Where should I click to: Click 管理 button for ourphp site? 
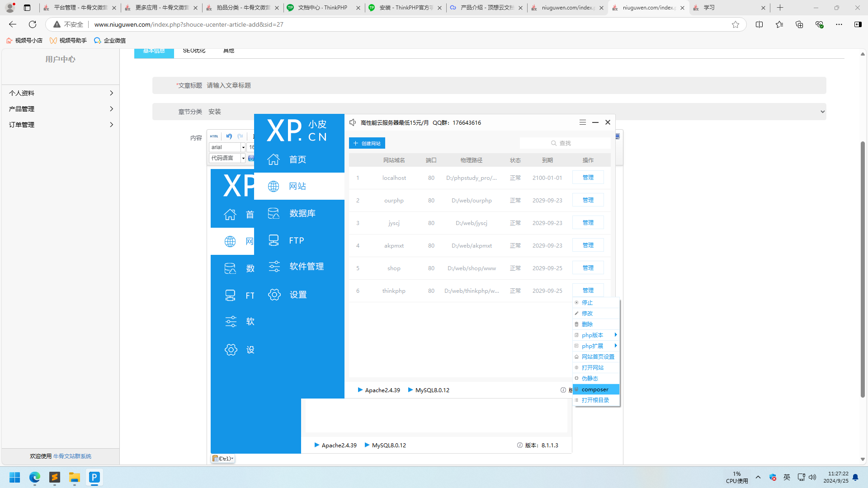[588, 200]
